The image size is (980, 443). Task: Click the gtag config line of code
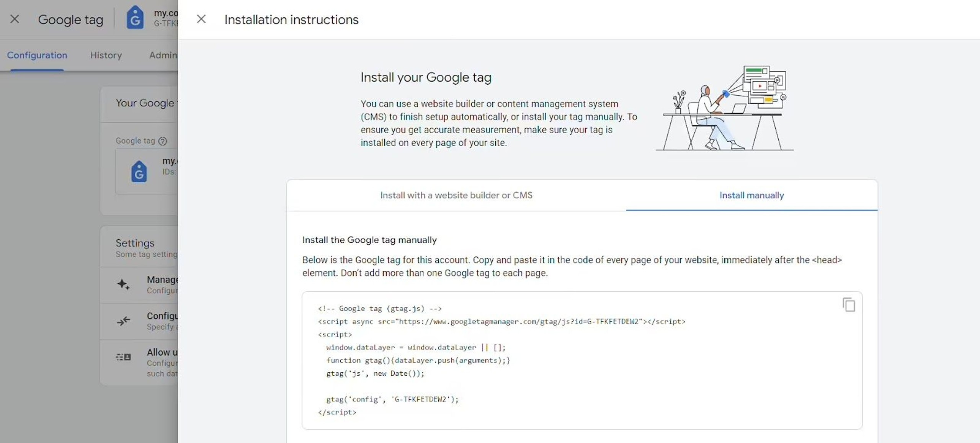pyautogui.click(x=392, y=399)
